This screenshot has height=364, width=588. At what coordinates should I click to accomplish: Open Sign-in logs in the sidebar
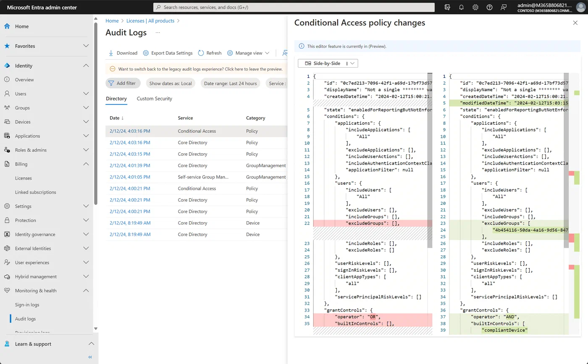[x=27, y=305]
